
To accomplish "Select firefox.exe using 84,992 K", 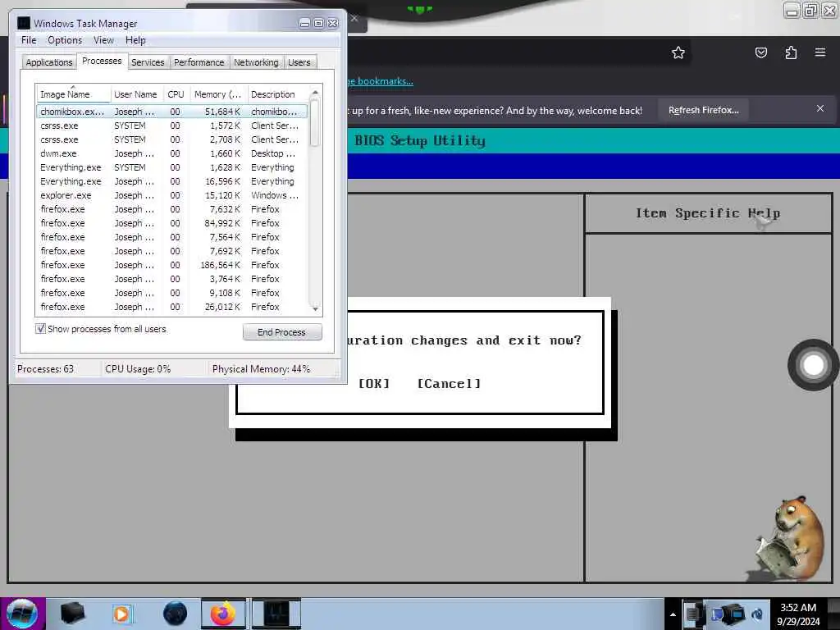I will tap(172, 223).
